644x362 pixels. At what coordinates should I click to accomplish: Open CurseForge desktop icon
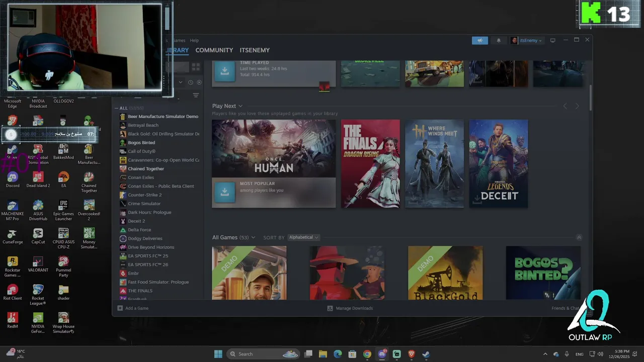pyautogui.click(x=13, y=236)
